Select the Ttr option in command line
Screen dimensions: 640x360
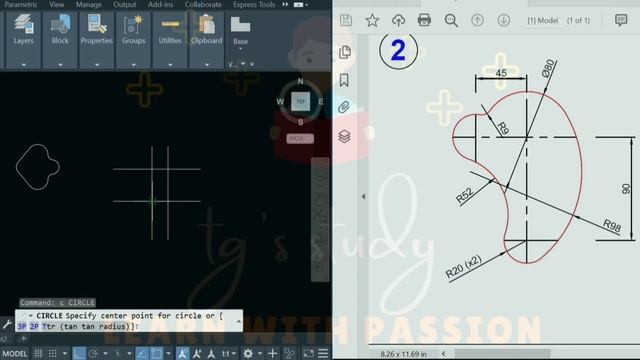pyautogui.click(x=48, y=327)
